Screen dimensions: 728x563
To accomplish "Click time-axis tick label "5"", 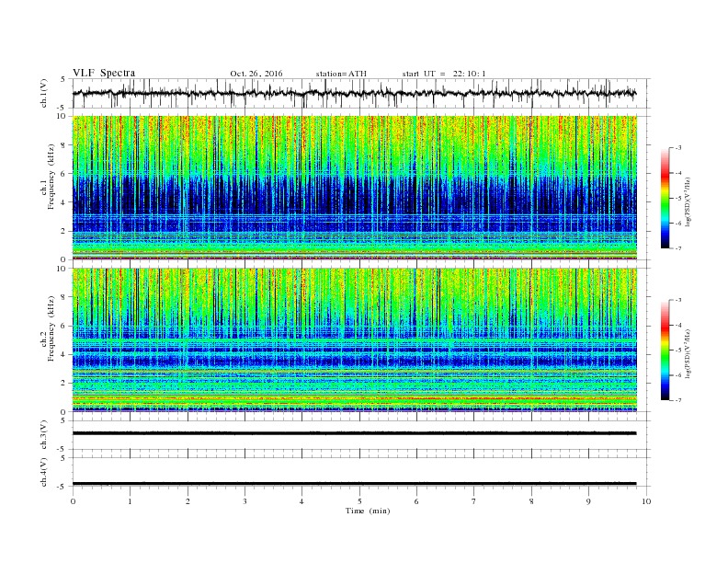I will point(359,501).
